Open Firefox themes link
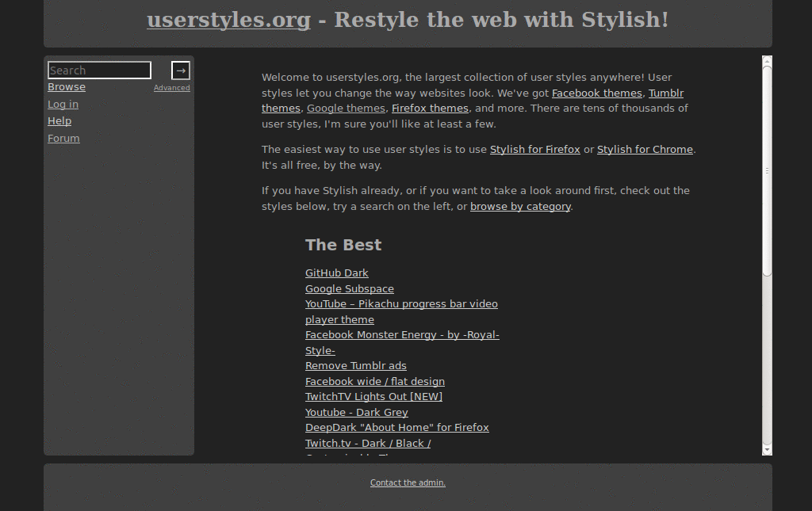This screenshot has height=511, width=812. (x=430, y=108)
